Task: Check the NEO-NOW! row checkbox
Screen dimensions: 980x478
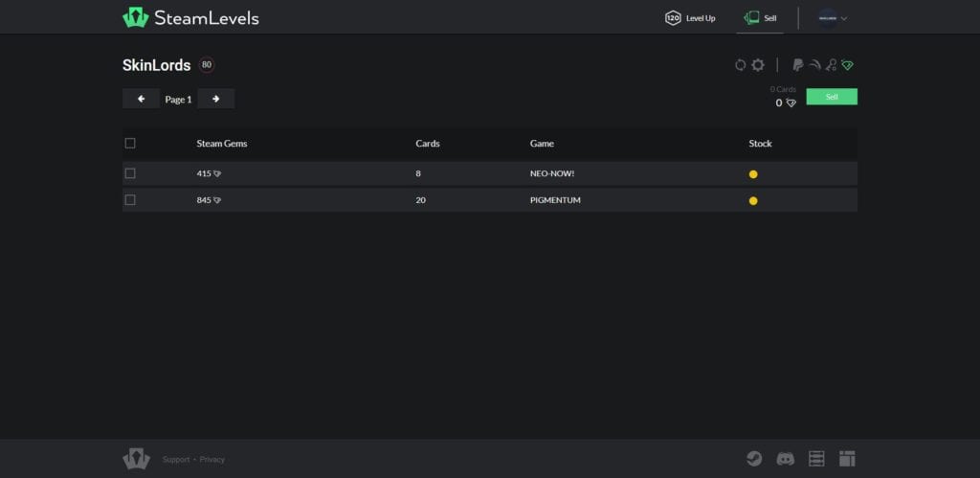Action: [130, 173]
